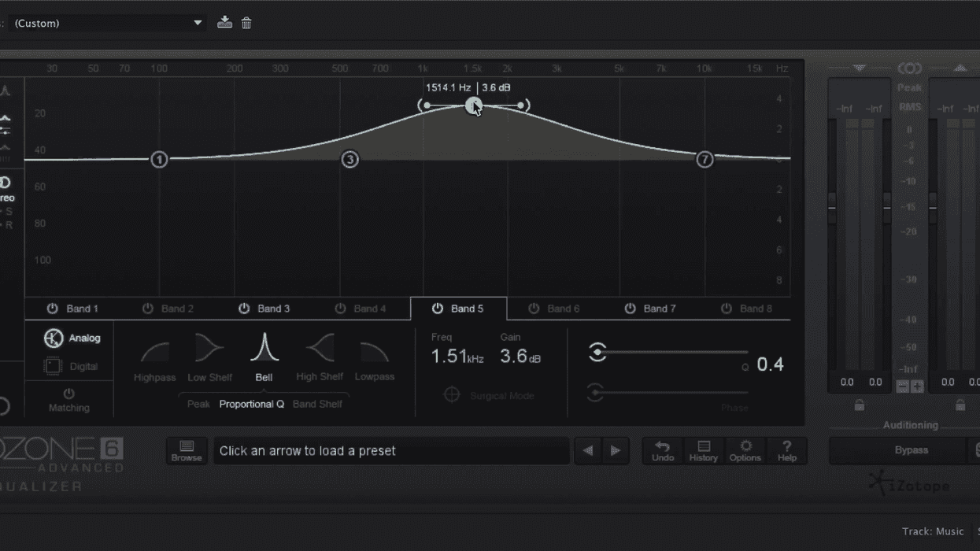
Task: Select the Proportional Q sub-type
Action: [252, 404]
